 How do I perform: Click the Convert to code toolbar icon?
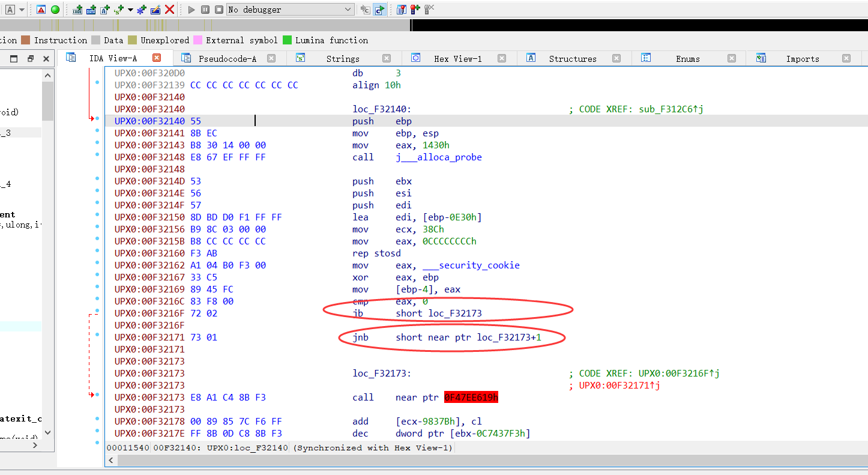click(x=78, y=10)
